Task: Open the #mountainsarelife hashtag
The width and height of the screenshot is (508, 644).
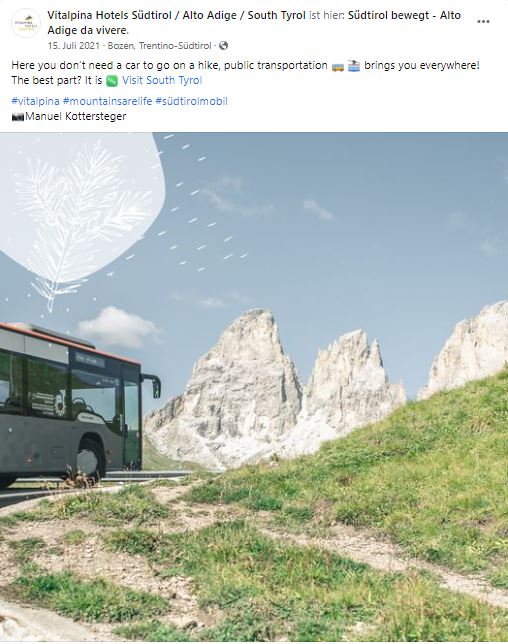Action: [107, 101]
